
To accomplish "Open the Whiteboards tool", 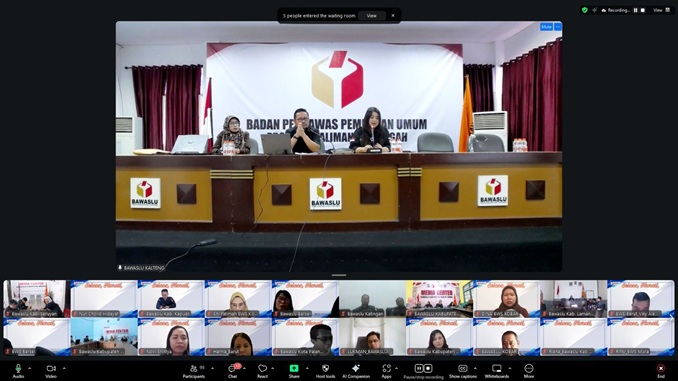I will coord(497,371).
